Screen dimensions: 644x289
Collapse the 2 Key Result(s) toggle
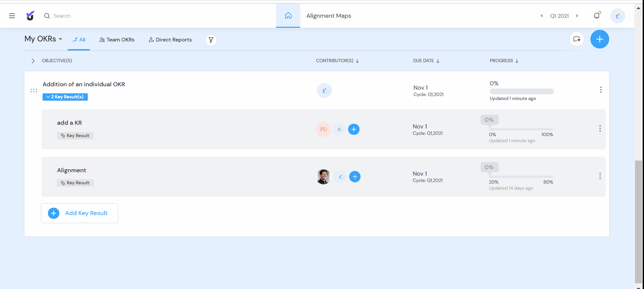(x=65, y=97)
